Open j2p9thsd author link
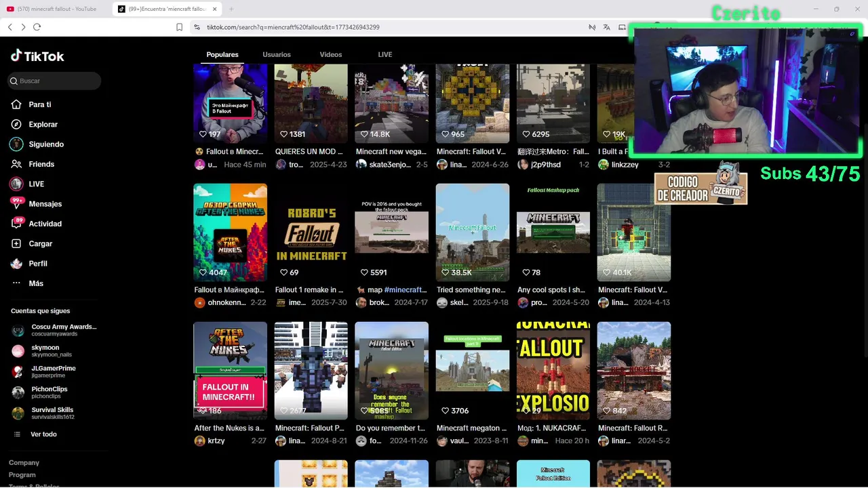The height and width of the screenshot is (488, 868). point(546,164)
